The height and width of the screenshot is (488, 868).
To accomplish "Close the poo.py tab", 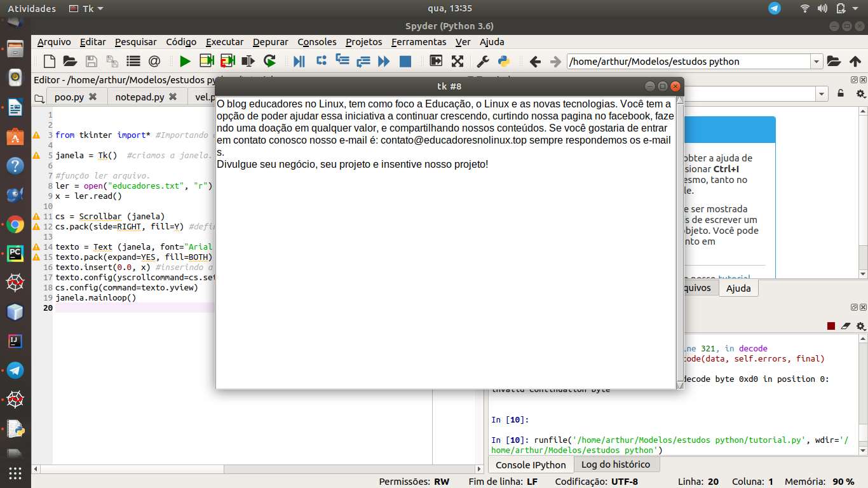I will (93, 97).
